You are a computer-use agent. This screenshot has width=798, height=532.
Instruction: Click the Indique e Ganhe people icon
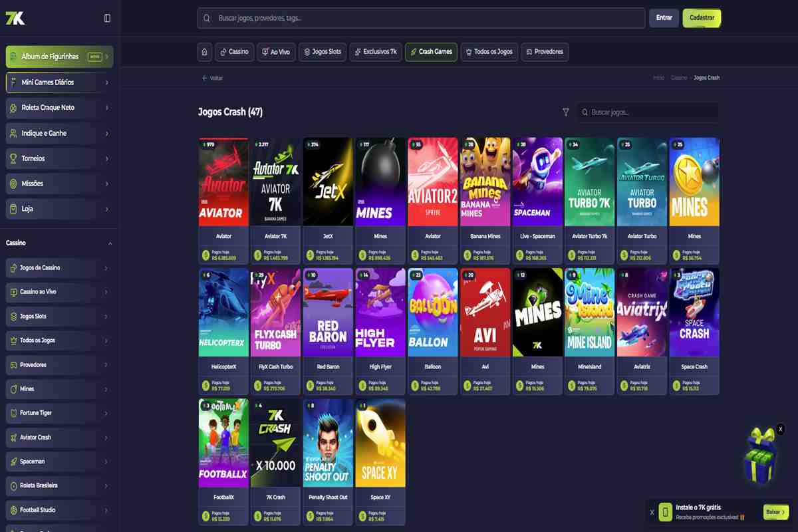click(x=13, y=133)
